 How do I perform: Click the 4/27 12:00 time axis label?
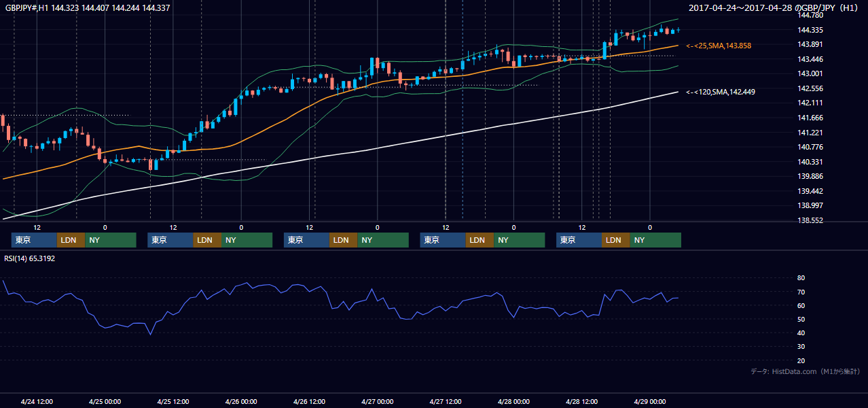[x=446, y=401]
